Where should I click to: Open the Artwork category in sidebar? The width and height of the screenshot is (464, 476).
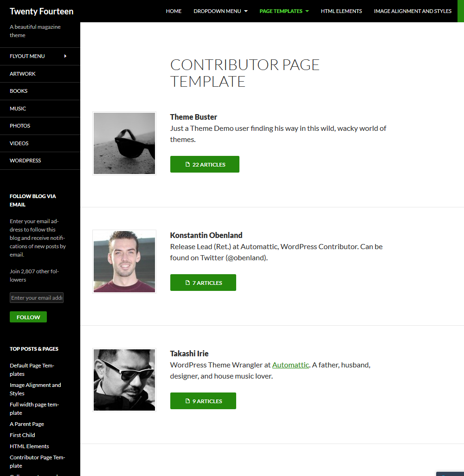(23, 74)
